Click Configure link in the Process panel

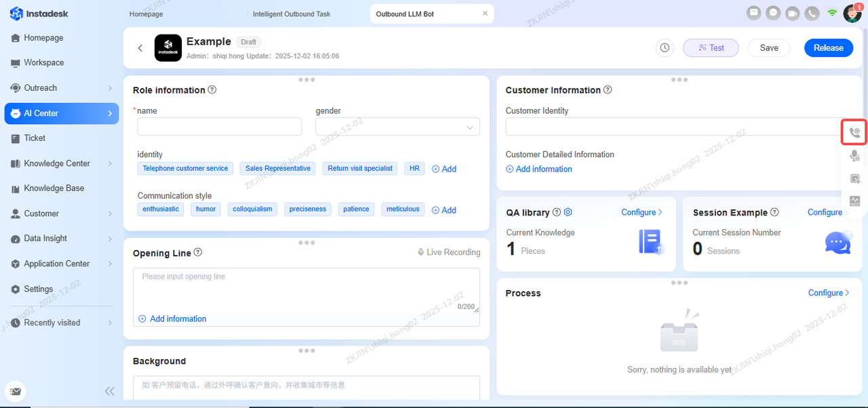click(x=829, y=293)
